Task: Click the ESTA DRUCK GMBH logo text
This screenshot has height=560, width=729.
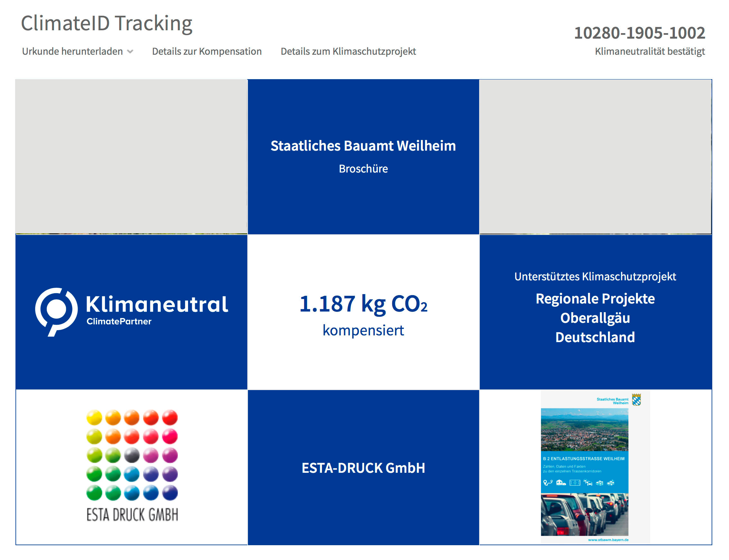Action: [132, 514]
